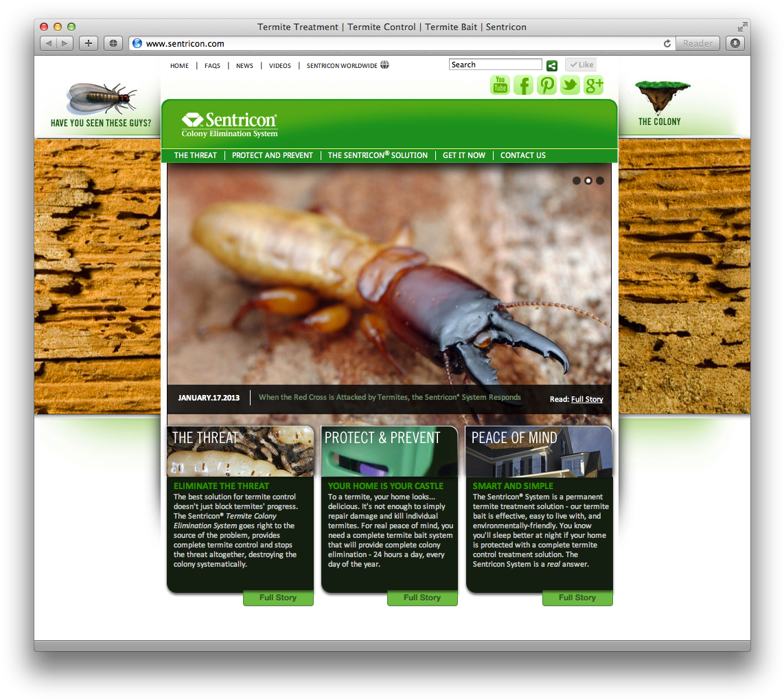Click the Smart and Simple heading
This screenshot has width=784, height=700.
pyautogui.click(x=513, y=486)
